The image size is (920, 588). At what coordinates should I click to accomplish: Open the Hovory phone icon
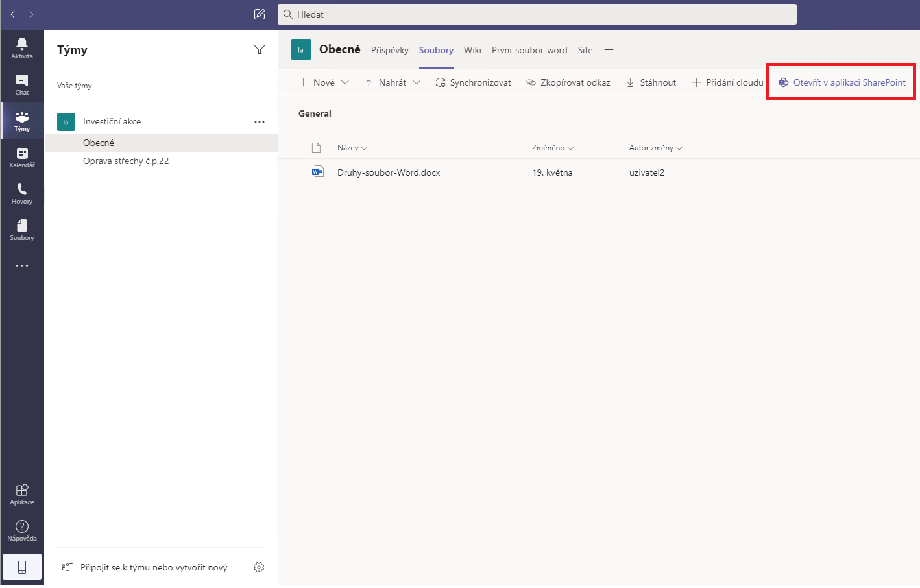[22, 193]
